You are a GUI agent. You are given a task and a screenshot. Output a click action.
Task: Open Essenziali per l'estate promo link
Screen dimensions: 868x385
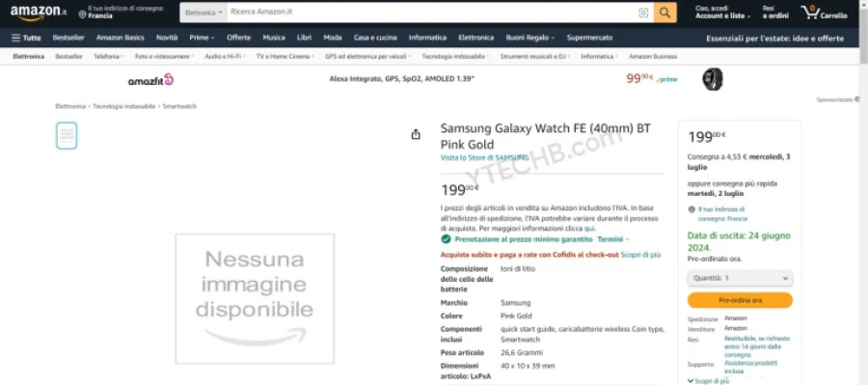(x=775, y=39)
